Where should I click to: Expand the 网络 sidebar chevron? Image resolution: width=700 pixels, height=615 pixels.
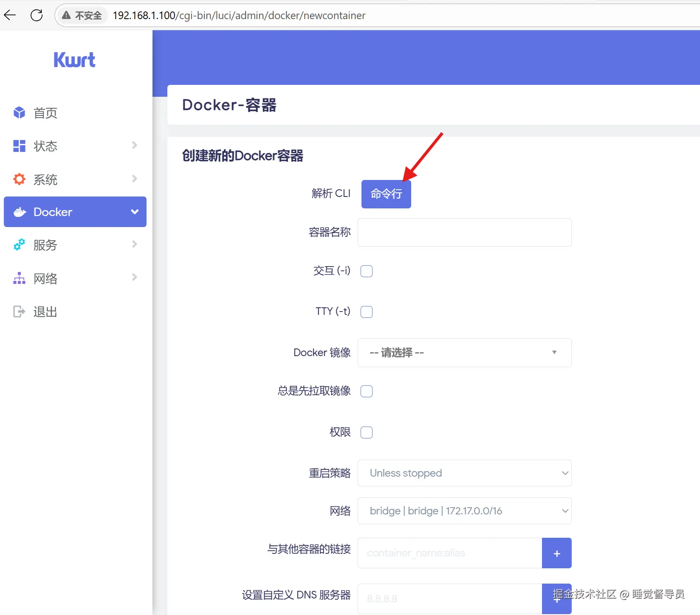(x=135, y=277)
